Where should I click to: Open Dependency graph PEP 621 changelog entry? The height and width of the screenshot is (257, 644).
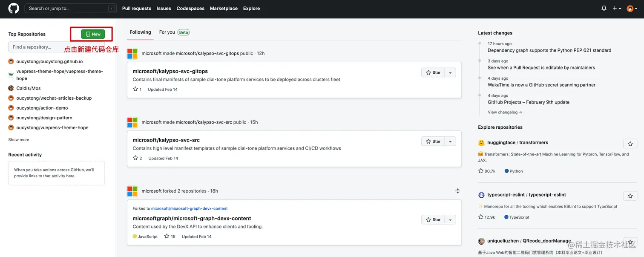[549, 50]
